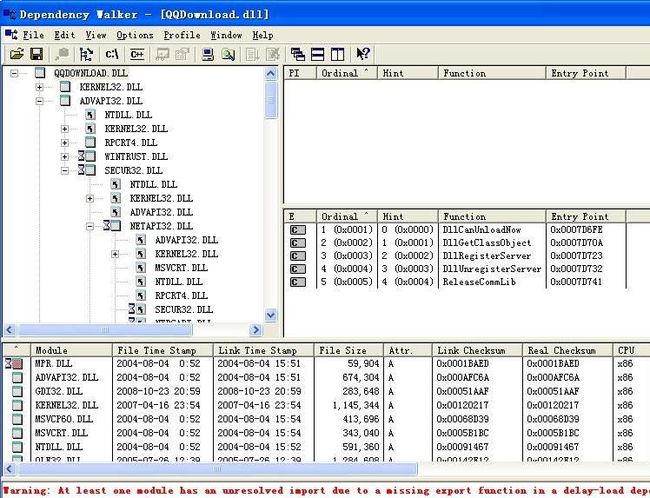Click the C export icon for DllCanUnloadNow
The image size is (650, 498).
point(298,230)
